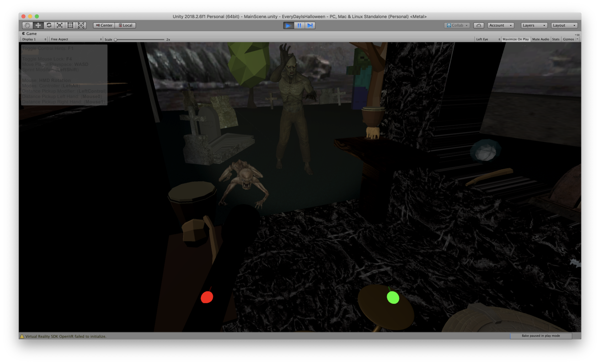Select the Rotate tool
The image size is (600, 364).
[x=49, y=25]
